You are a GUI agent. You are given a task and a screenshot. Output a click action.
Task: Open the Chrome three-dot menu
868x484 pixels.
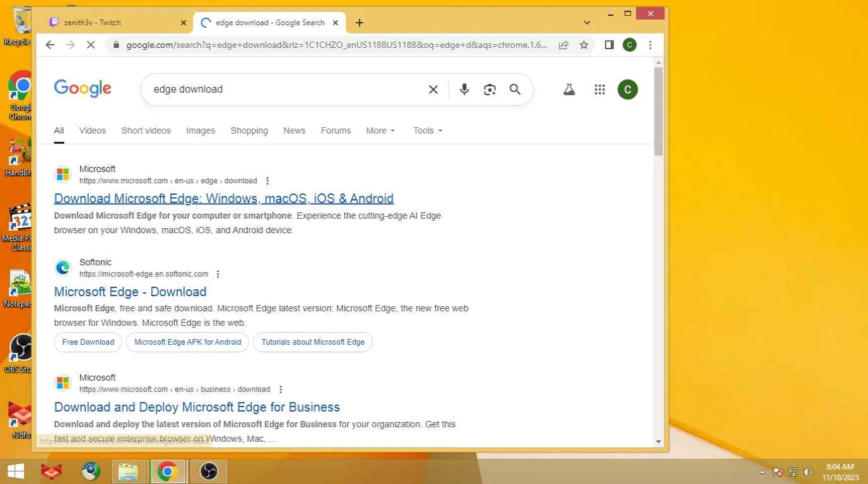coord(650,45)
